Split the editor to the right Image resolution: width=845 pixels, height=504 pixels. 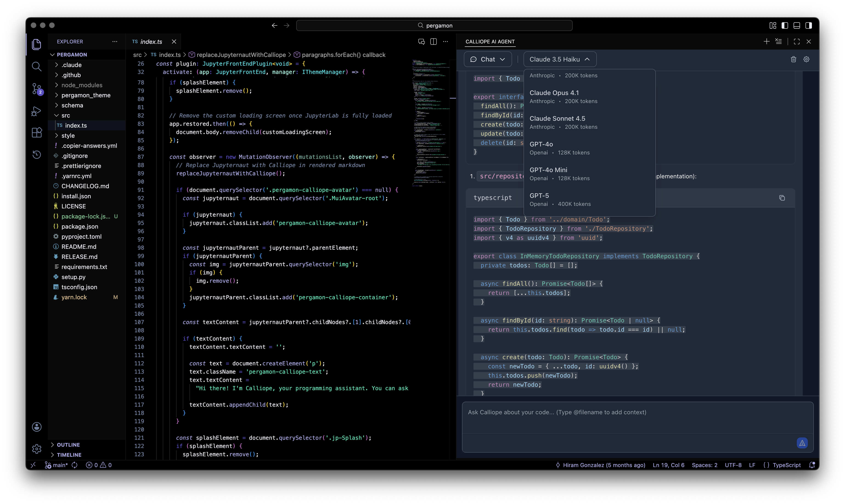[x=433, y=42]
